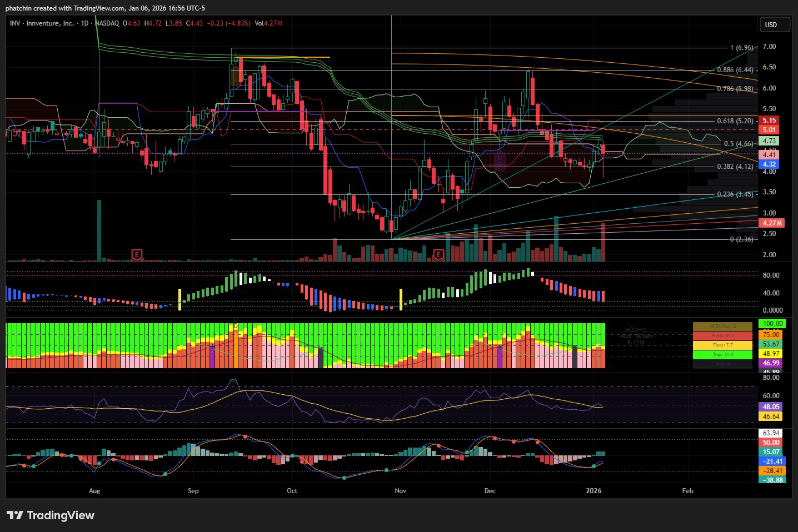This screenshot has height=532, width=798.
Task: Click the earnings marker under August candles
Action: [137, 254]
